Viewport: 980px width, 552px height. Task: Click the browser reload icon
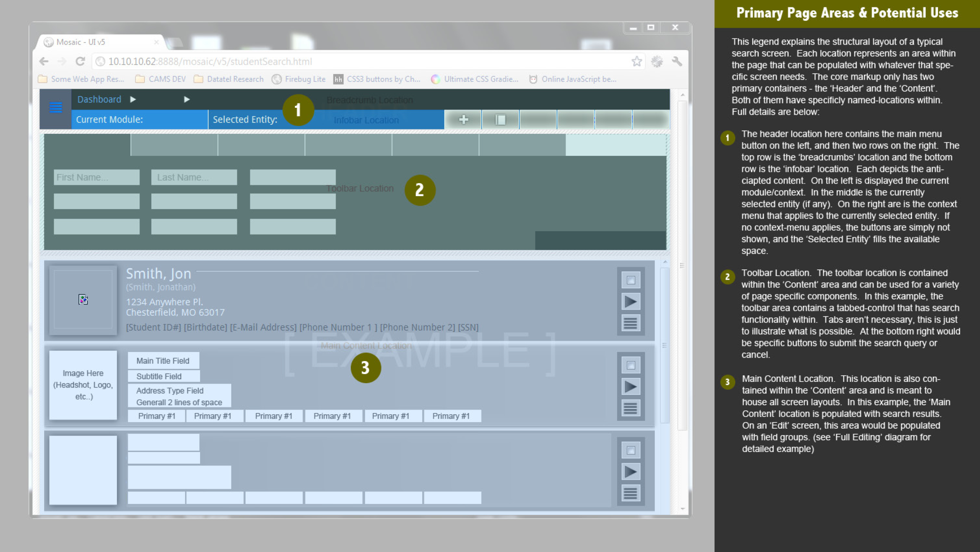click(x=81, y=61)
